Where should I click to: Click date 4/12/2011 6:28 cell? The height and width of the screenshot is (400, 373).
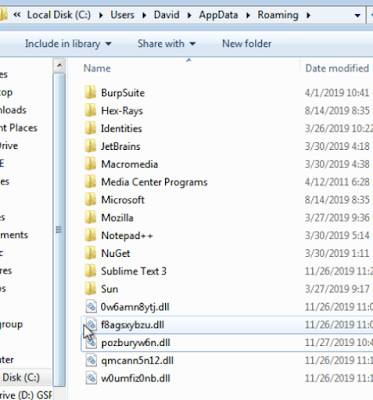click(x=337, y=182)
